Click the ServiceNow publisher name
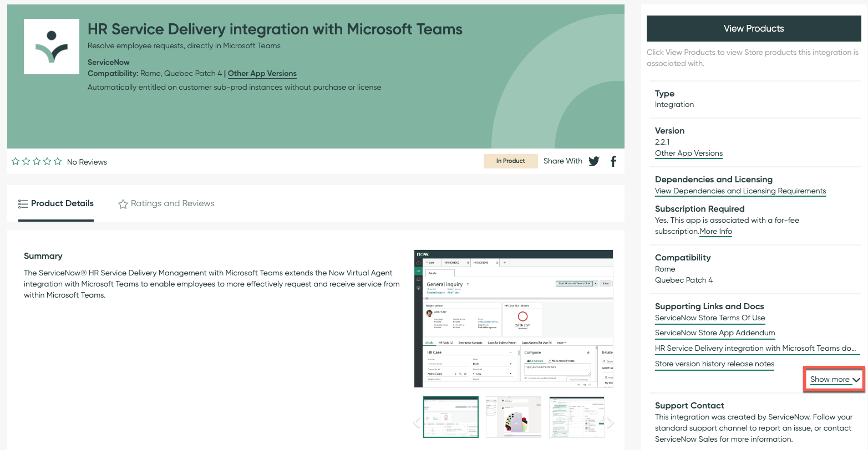Screen dimensions: 868x450 tap(109, 62)
